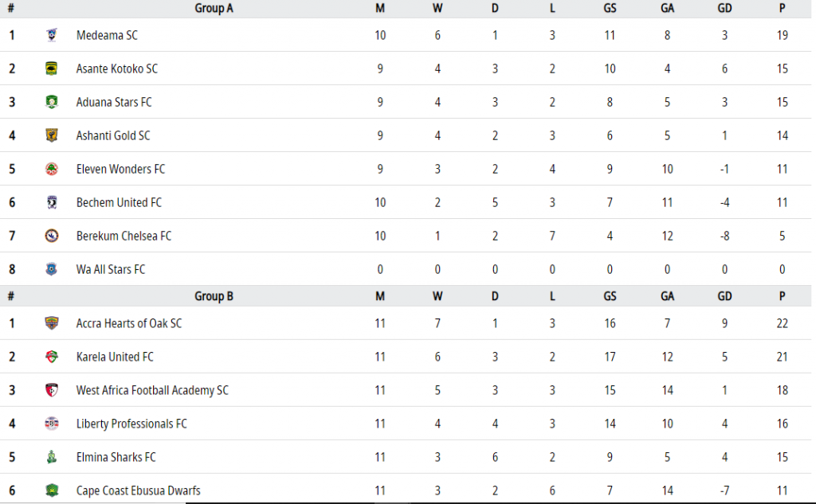The height and width of the screenshot is (504, 816).
Task: Click the Medeama SC club crest
Action: (51, 35)
